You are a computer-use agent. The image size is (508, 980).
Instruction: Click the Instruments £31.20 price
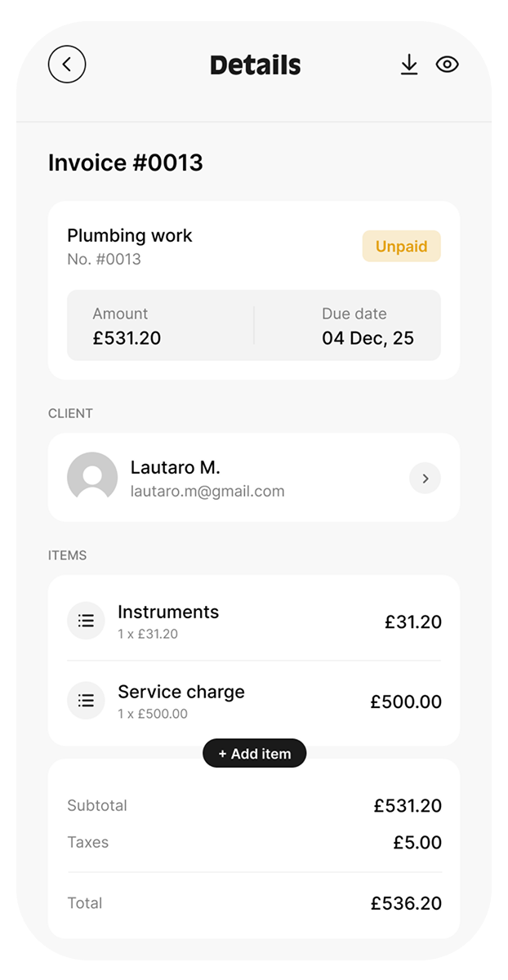412,622
